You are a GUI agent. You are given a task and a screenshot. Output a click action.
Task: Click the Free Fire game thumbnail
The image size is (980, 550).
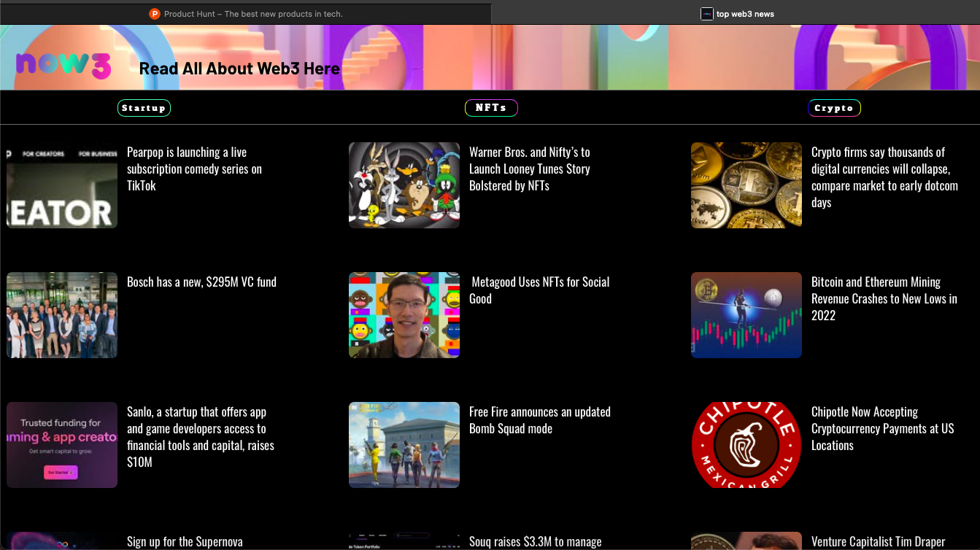pos(404,445)
